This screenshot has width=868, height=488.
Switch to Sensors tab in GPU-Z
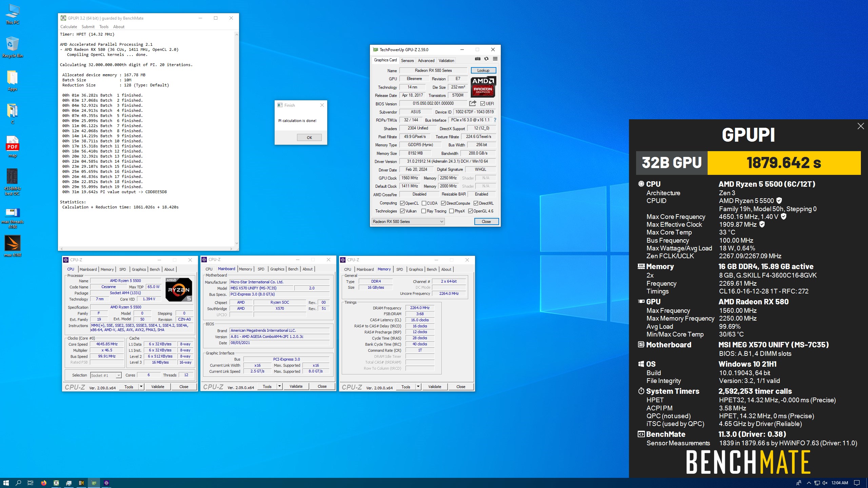407,61
